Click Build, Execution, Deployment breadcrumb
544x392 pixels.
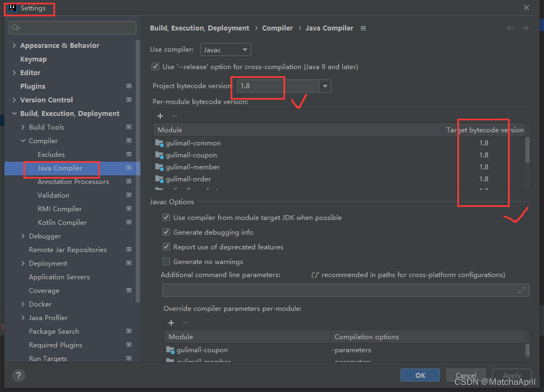(x=200, y=28)
